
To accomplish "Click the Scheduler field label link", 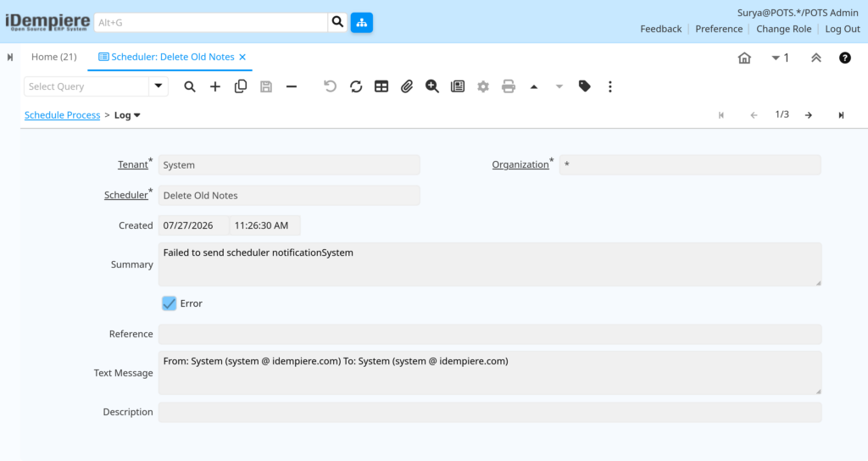I will [126, 195].
